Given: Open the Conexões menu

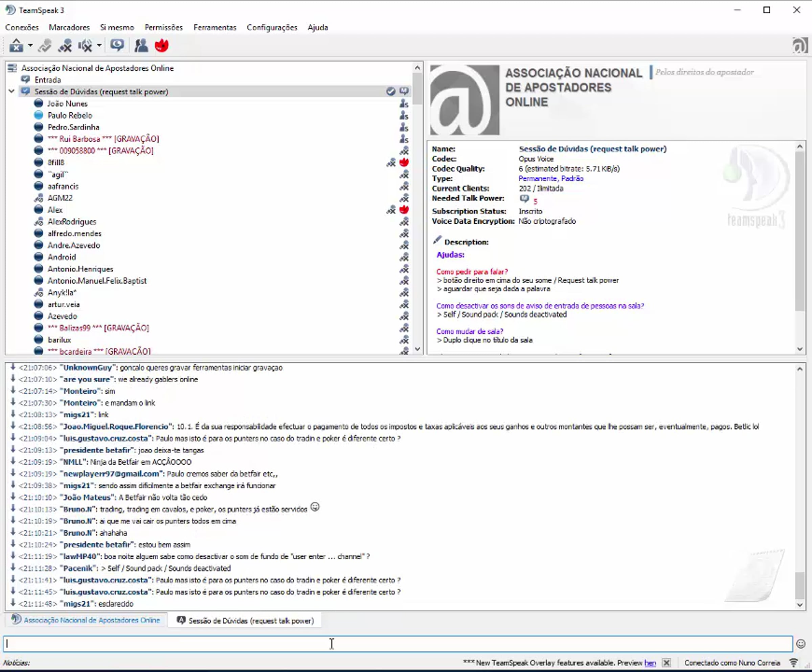Looking at the screenshot, I should pyautogui.click(x=22, y=27).
